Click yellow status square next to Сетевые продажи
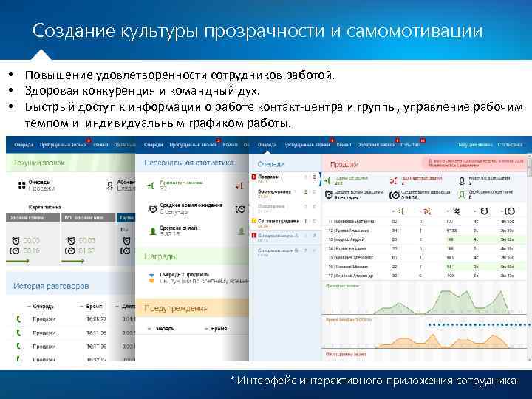532x399 pixels. pyautogui.click(x=253, y=221)
